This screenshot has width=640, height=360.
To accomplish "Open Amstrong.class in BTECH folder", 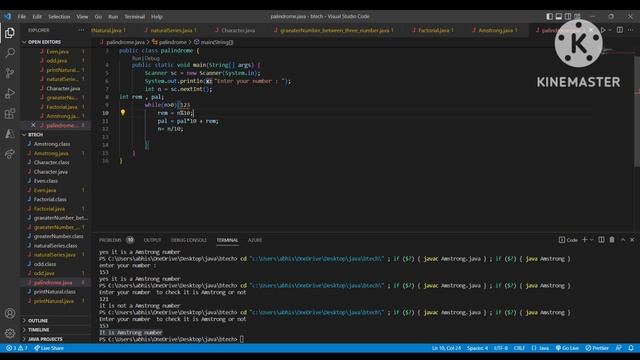I will 52,144.
